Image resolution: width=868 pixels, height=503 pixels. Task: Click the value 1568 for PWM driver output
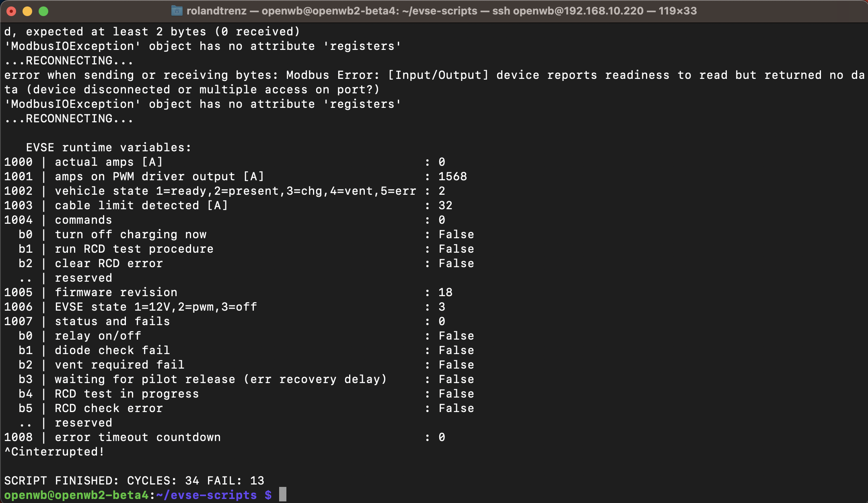coord(453,176)
